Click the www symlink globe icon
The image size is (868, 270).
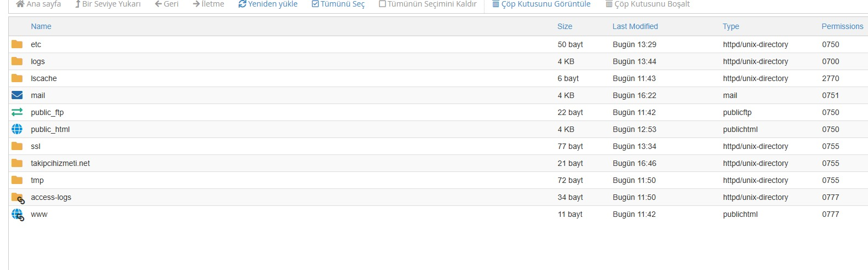tap(18, 215)
